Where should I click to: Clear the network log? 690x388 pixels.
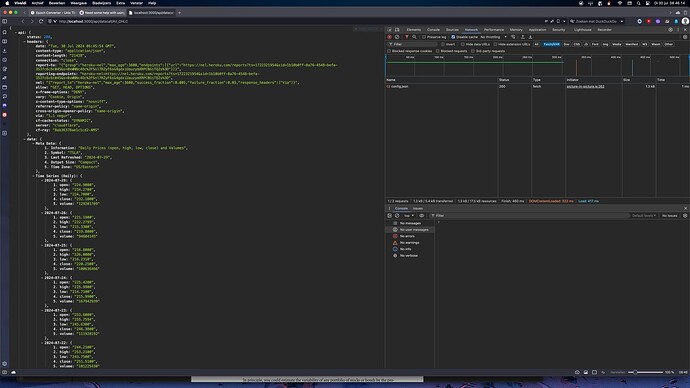[x=397, y=37]
